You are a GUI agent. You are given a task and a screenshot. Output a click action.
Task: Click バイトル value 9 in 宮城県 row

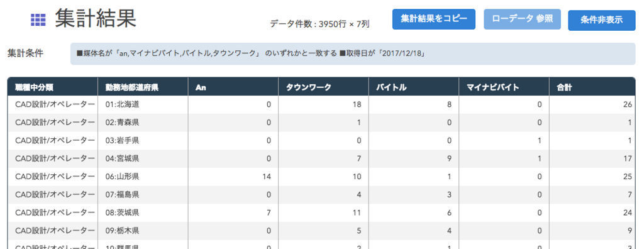pyautogui.click(x=450, y=158)
